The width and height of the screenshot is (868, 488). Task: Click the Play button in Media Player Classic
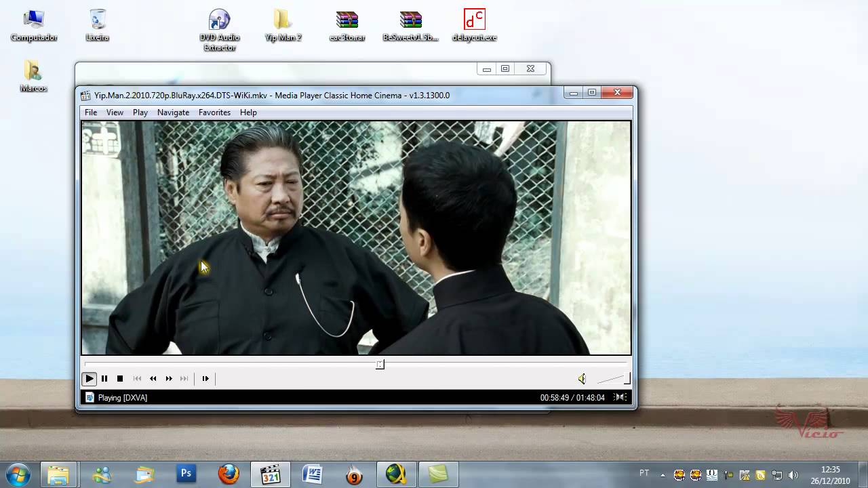coord(89,379)
